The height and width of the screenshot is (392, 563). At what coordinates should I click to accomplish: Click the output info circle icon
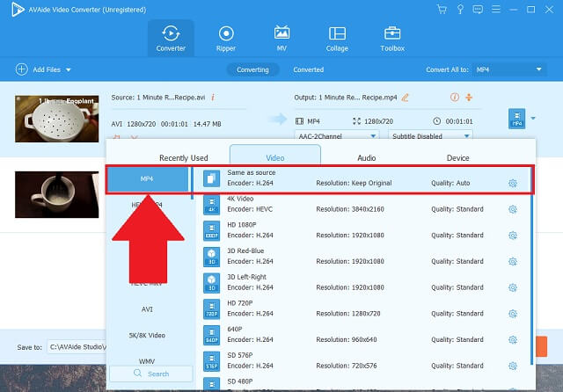click(455, 98)
